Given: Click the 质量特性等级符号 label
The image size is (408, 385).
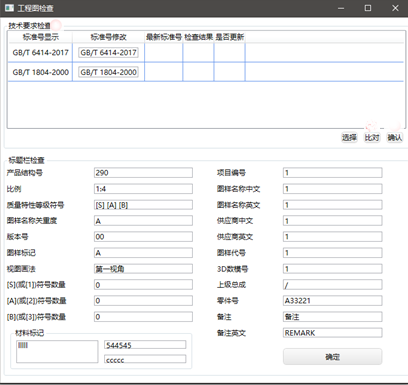Looking at the screenshot, I should coord(35,205).
